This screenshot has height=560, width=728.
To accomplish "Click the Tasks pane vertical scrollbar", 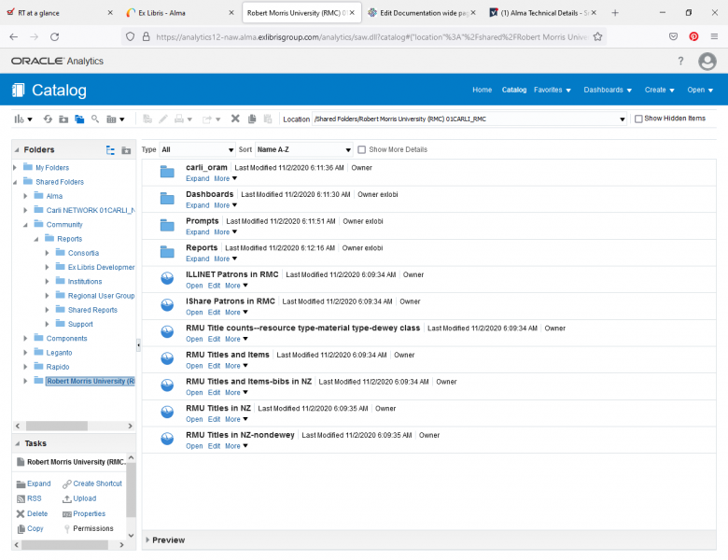I will pos(131,490).
